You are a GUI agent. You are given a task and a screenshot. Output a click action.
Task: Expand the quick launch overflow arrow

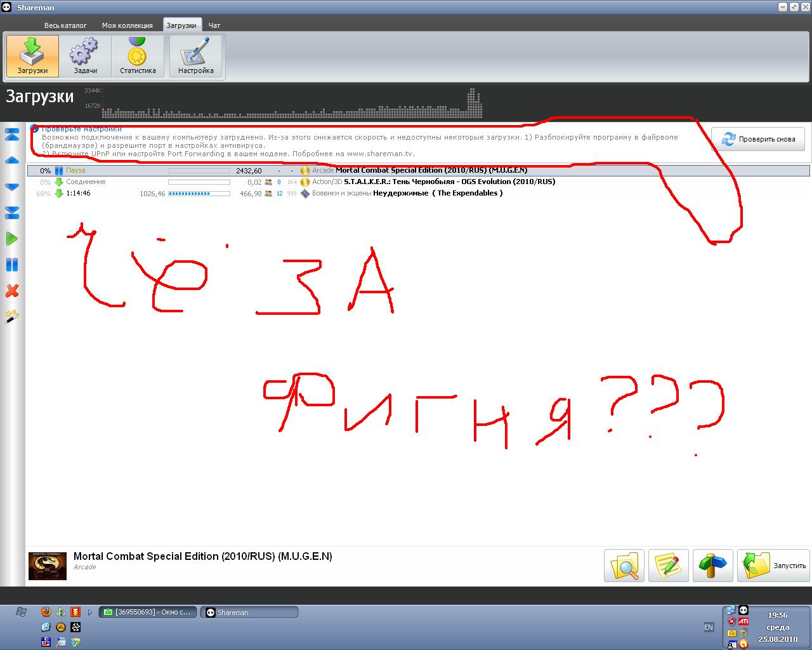(90, 613)
